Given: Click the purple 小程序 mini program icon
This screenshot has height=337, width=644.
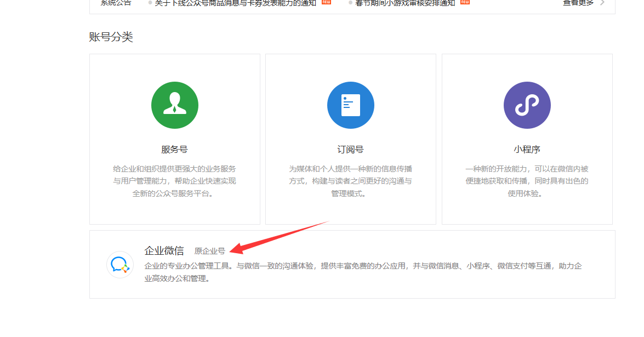Looking at the screenshot, I should 527,105.
